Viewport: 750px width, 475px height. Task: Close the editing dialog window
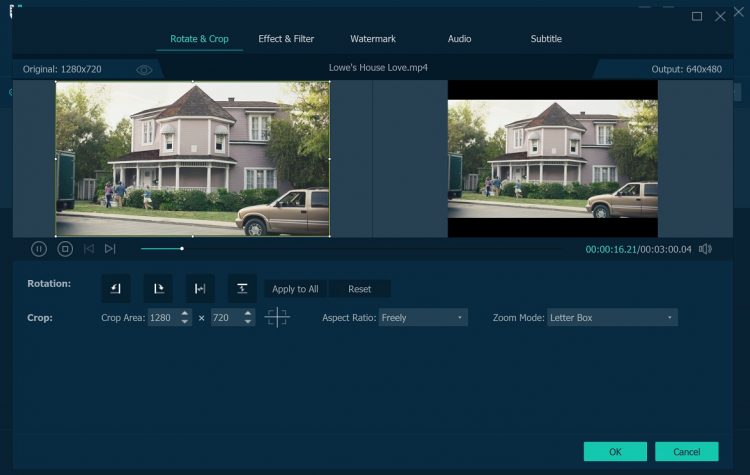(720, 17)
